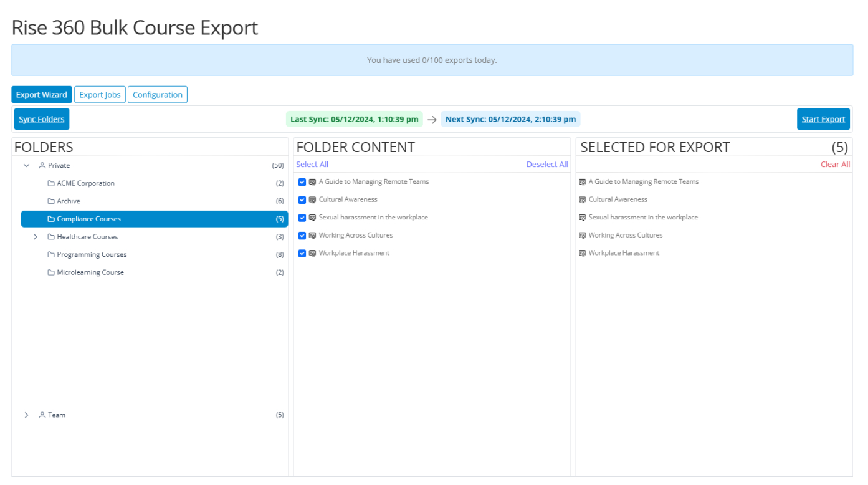Image resolution: width=868 pixels, height=485 pixels.
Task: Click the (5) selected count
Action: pos(840,147)
